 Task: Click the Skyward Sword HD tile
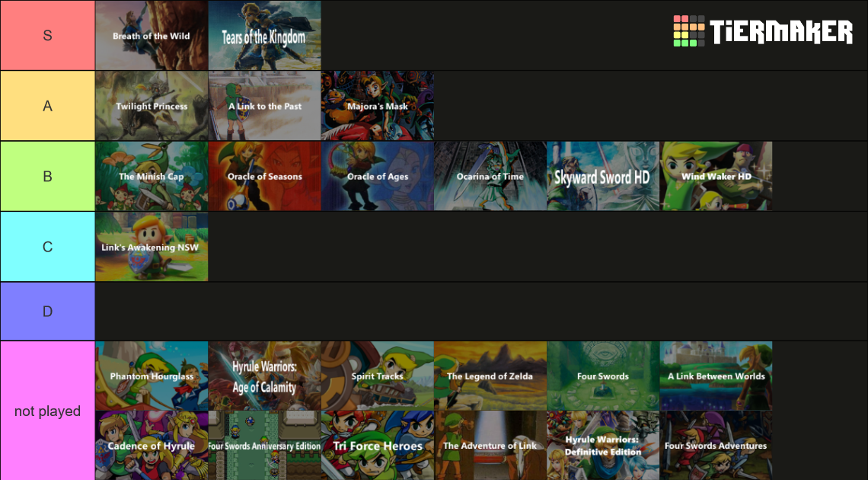[602, 176]
